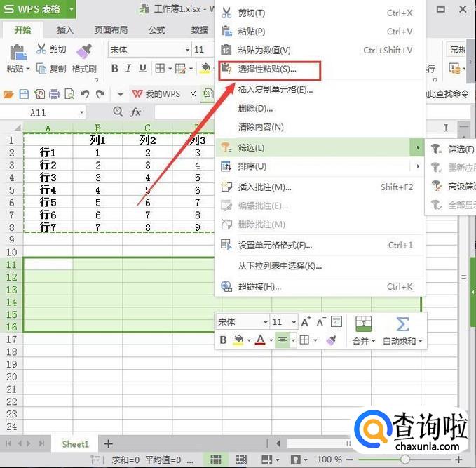Click the zoom in plus button
The image size is (476, 468).
coord(458,460)
